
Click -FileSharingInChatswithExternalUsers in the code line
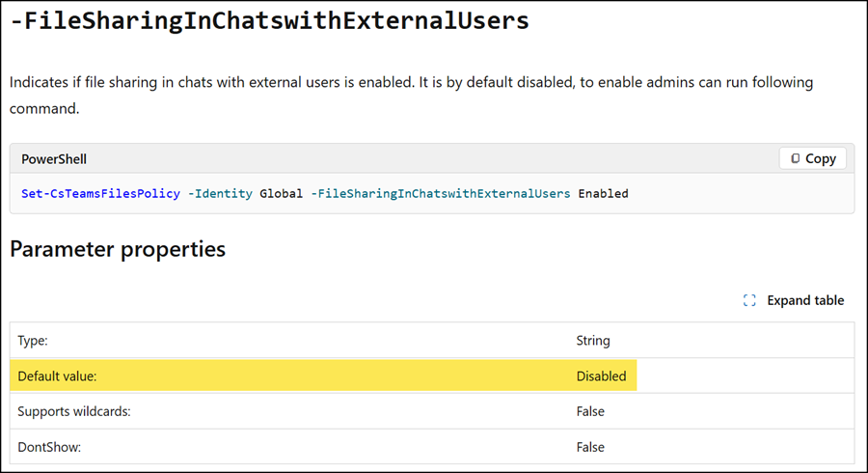(440, 193)
